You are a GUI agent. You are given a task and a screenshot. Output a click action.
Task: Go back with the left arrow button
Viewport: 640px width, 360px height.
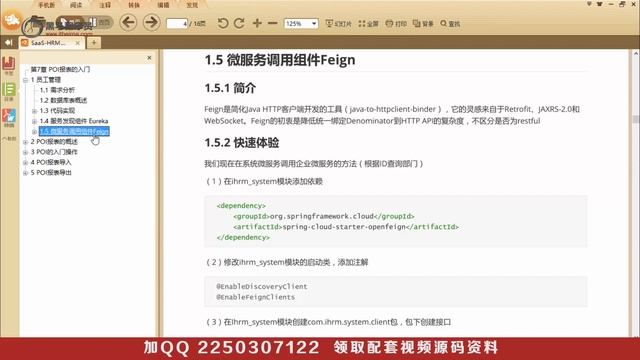point(128,22)
